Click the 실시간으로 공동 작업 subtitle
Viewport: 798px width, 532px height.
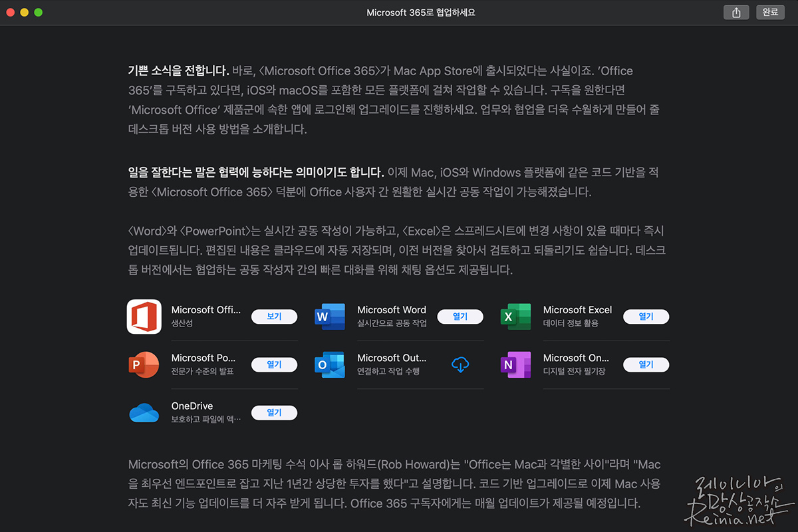[392, 323]
